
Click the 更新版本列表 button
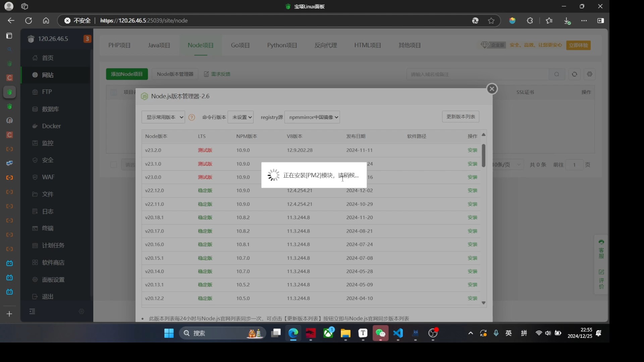(x=460, y=117)
